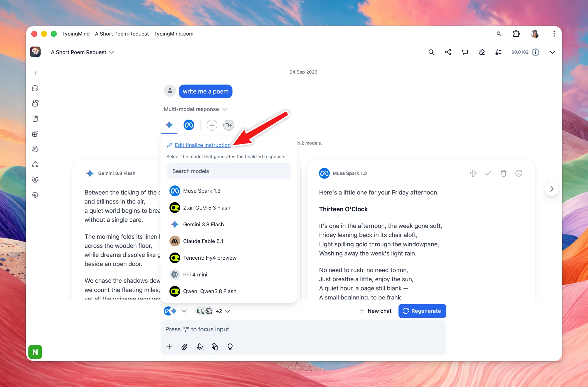The width and height of the screenshot is (588, 387).
Task: Show info for Muse Spark 1.3 response
Action: [x=519, y=173]
